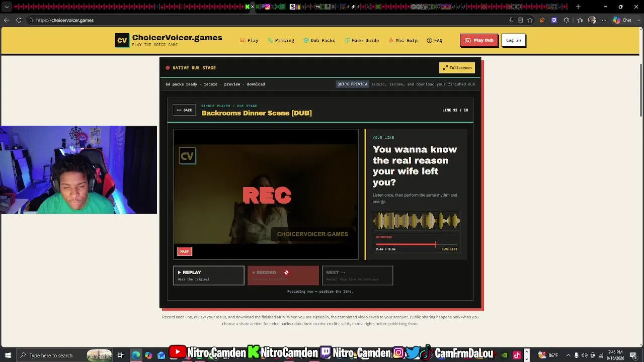Click the voice search microphone in address bar
The width and height of the screenshot is (644, 362).
(511, 20)
